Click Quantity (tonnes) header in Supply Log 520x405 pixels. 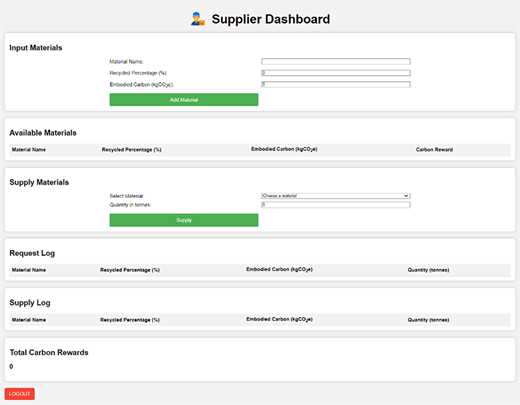[x=428, y=320]
